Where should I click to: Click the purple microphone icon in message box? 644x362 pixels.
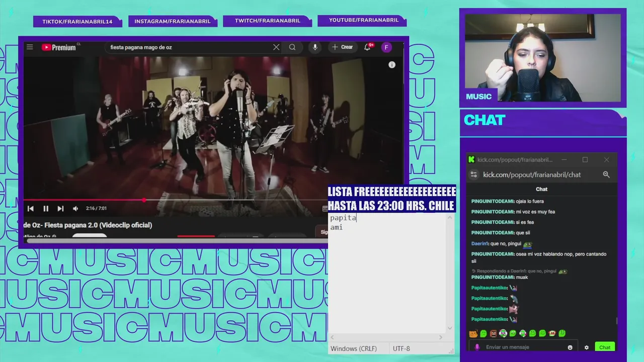477,347
